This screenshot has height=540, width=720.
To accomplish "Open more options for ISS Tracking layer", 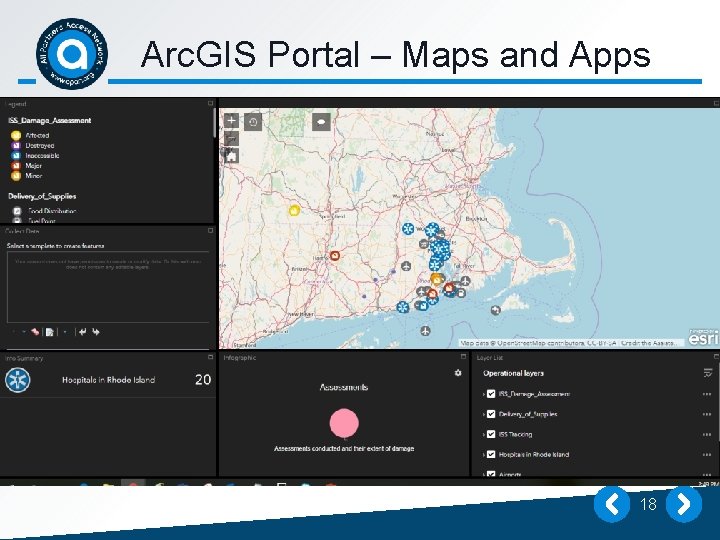I will pos(707,434).
